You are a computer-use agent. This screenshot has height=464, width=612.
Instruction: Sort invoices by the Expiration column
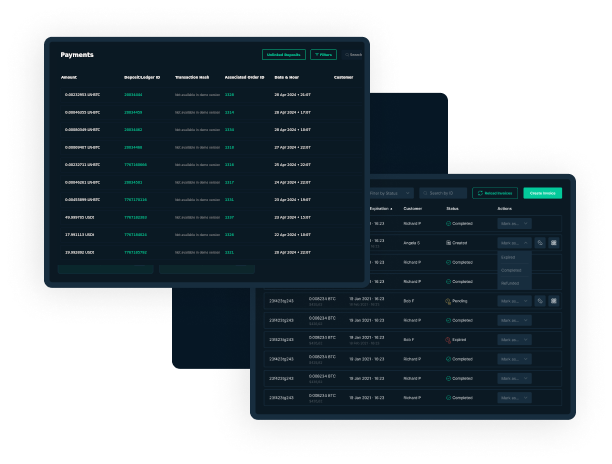(x=381, y=209)
